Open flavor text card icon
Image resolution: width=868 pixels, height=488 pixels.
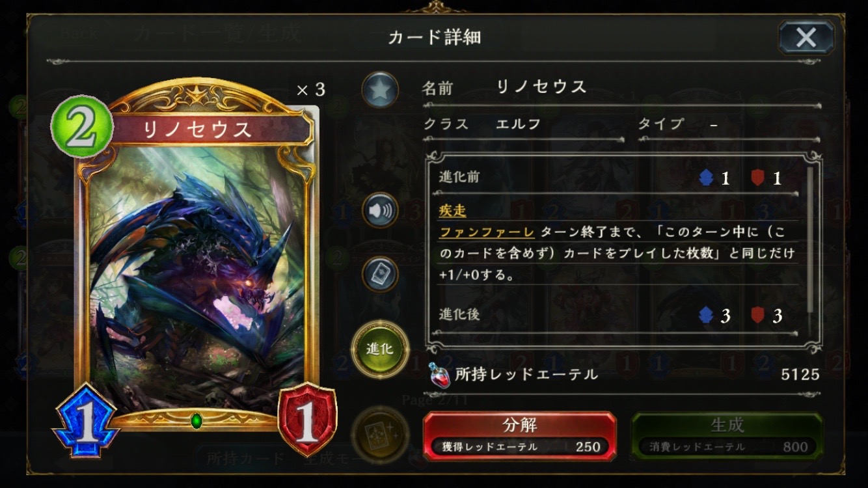coord(380,274)
